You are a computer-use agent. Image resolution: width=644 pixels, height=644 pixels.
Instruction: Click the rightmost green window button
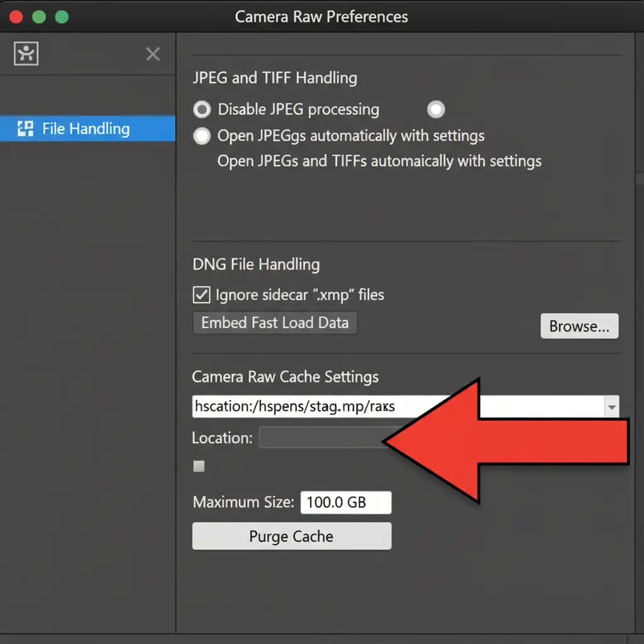62,16
